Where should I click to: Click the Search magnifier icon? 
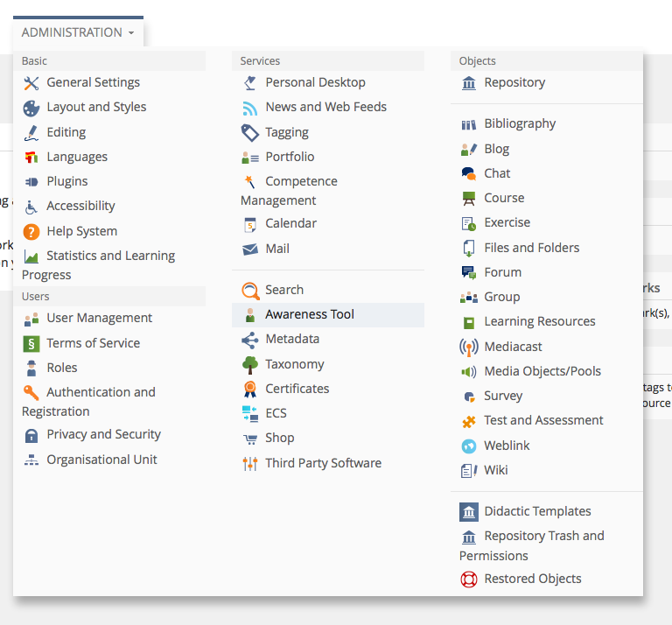pos(250,291)
